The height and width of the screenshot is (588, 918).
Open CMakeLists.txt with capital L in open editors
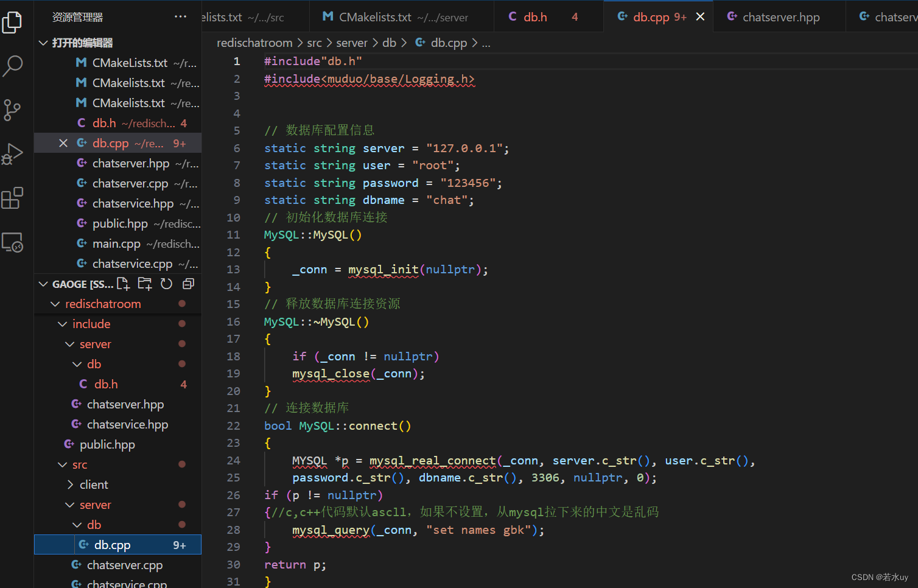pos(117,63)
